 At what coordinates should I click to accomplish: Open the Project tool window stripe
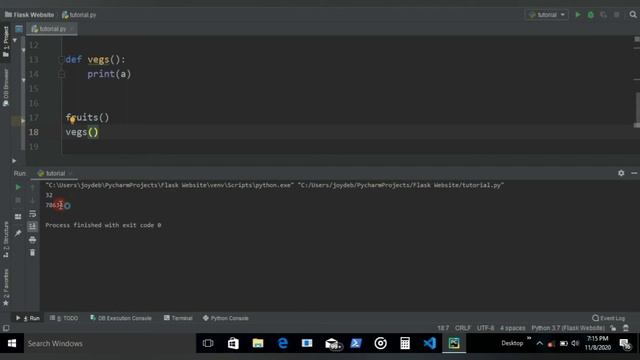6,42
